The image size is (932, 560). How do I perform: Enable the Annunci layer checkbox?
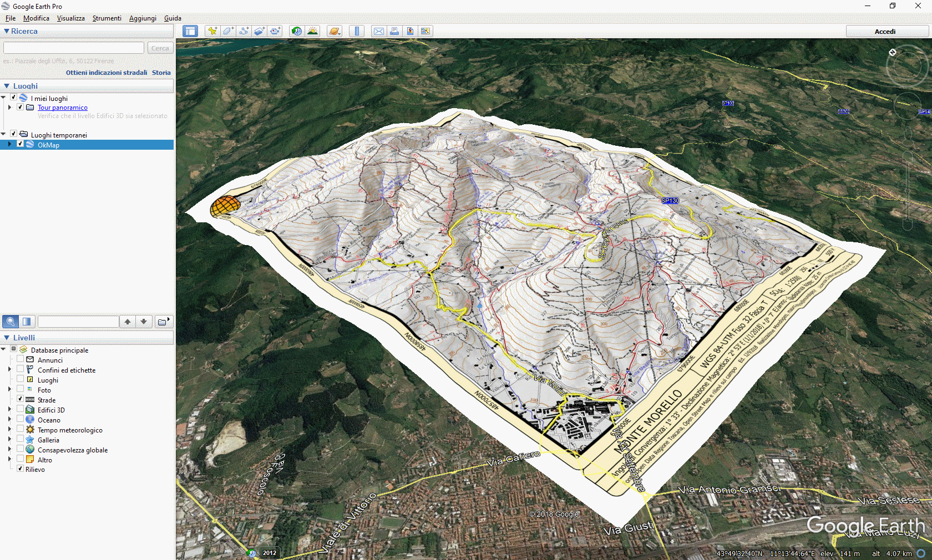pos(20,359)
